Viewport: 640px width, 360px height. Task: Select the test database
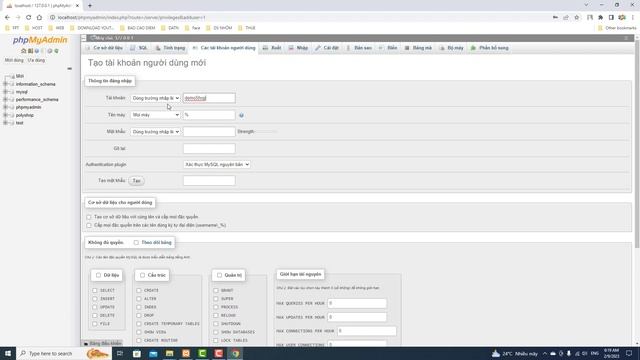pyautogui.click(x=19, y=123)
